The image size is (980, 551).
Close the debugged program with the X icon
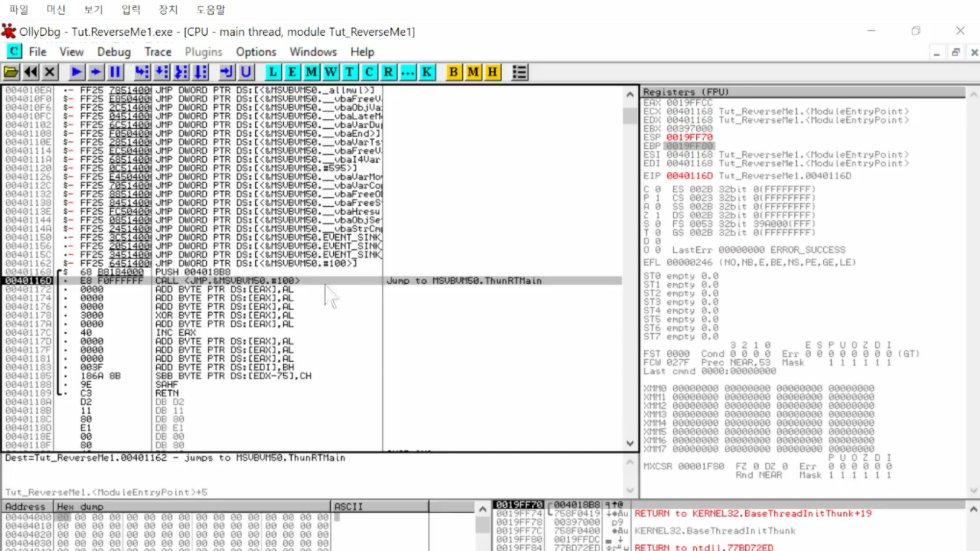point(50,72)
